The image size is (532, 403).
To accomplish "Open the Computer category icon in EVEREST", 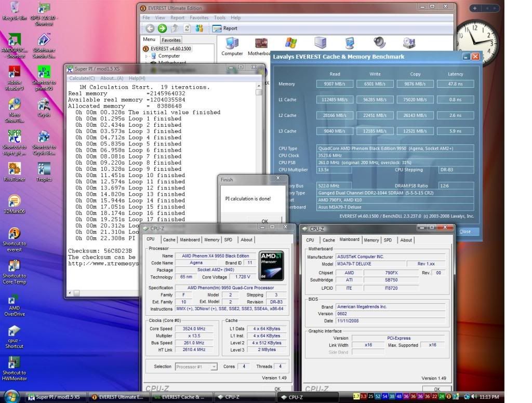I will (x=232, y=46).
